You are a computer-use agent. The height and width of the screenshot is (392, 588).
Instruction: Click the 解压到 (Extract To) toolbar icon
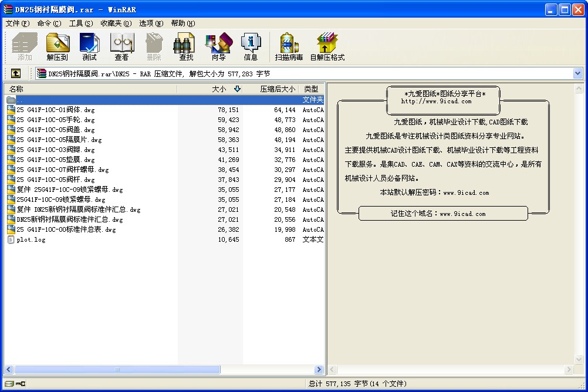point(58,46)
